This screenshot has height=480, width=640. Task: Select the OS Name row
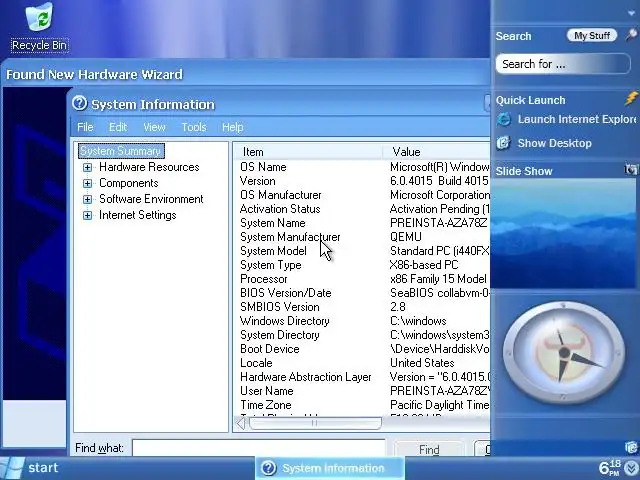point(363,167)
